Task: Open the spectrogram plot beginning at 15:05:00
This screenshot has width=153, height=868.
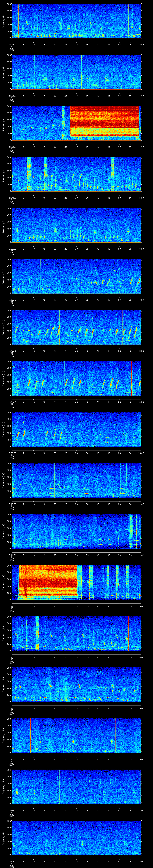Action: click(76, 225)
